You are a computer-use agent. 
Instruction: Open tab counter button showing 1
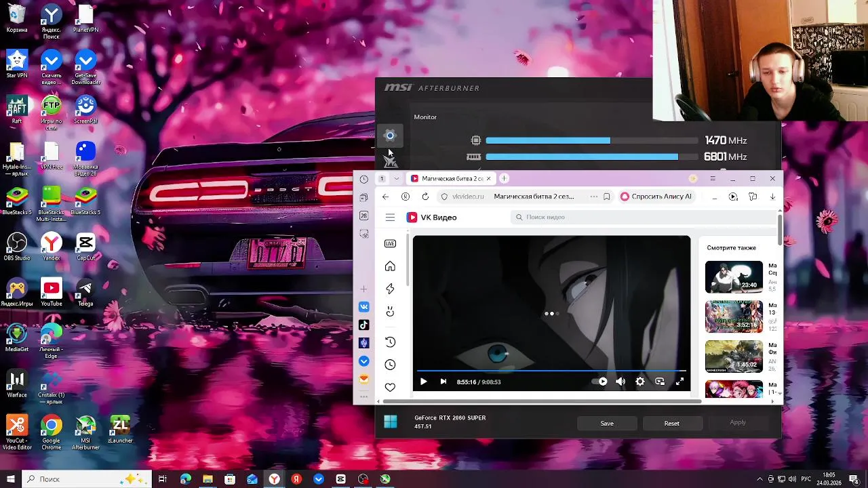382,179
